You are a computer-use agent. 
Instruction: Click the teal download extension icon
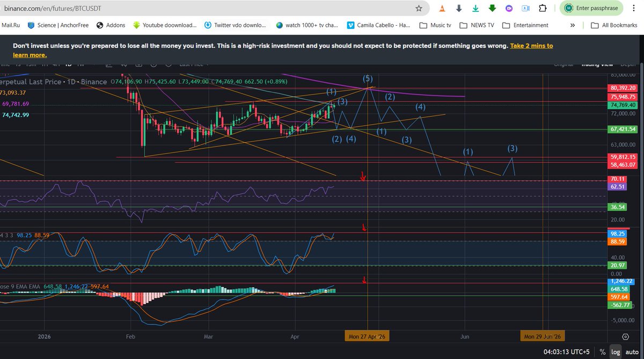[x=475, y=9]
